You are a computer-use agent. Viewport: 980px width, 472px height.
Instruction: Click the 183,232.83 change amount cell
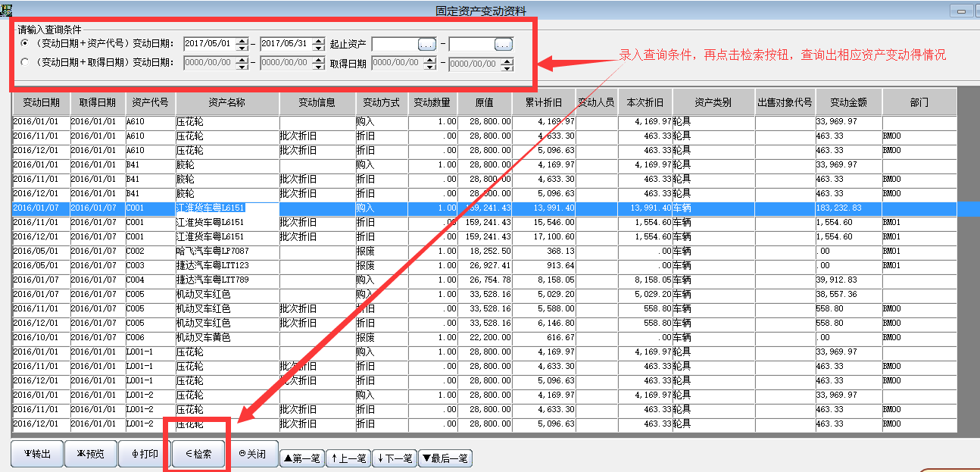[848, 208]
